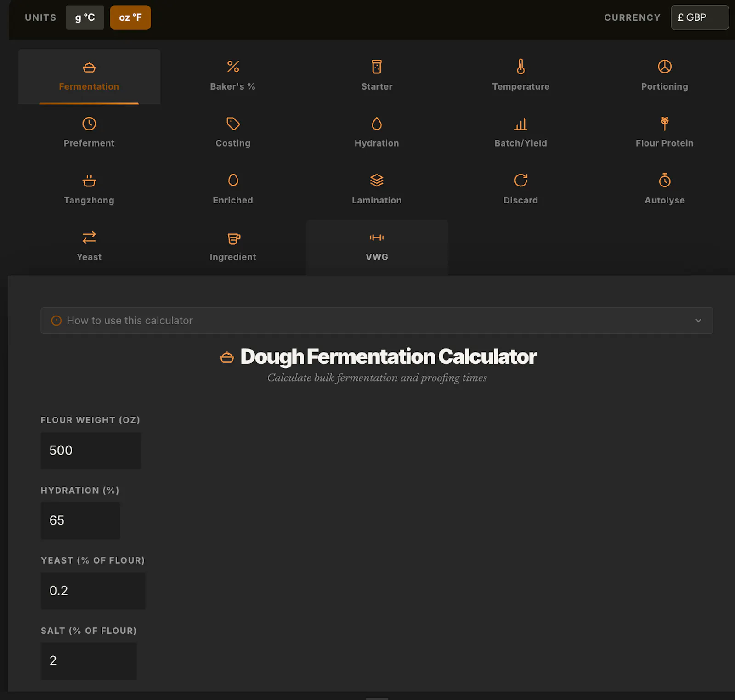Select the Batch/Yield tab

(x=520, y=133)
